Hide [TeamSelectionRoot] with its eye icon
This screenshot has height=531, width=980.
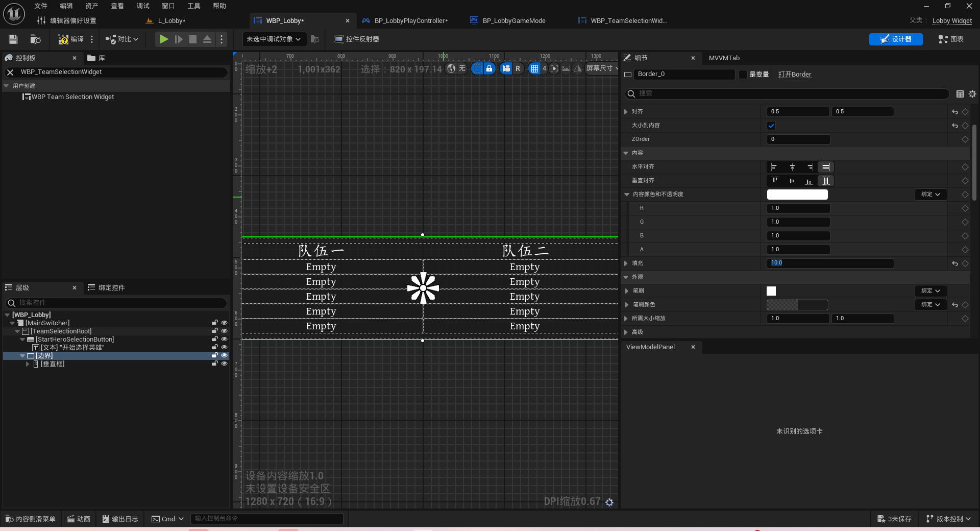point(224,331)
